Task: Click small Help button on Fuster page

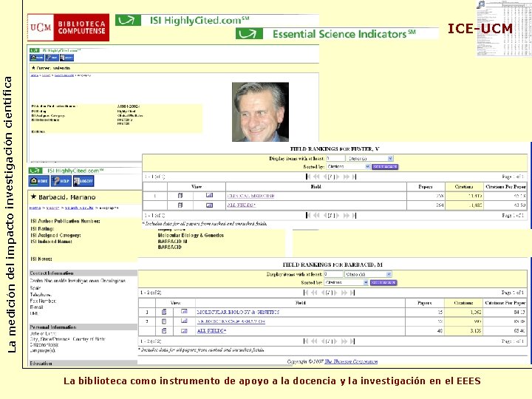Action: [x=52, y=58]
